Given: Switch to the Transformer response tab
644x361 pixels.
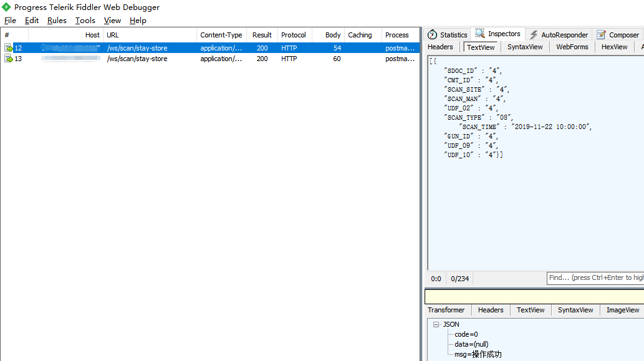Looking at the screenshot, I should point(446,310).
